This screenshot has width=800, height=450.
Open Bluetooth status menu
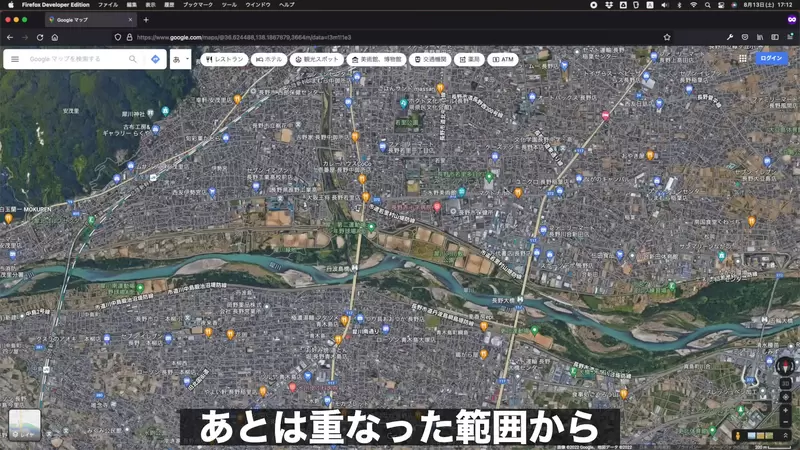[x=679, y=5]
